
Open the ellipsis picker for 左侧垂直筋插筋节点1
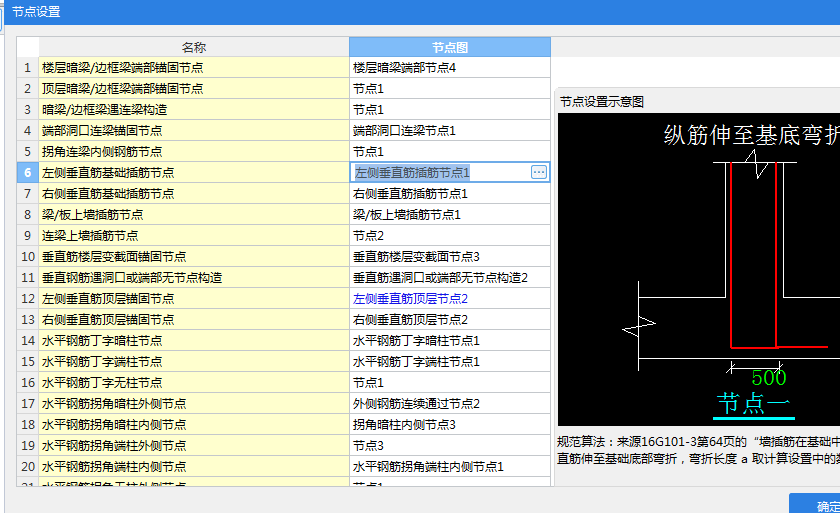pyautogui.click(x=539, y=172)
